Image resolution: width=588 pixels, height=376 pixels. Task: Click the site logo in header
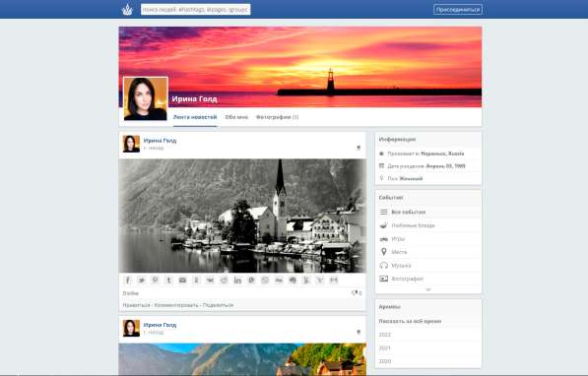pyautogui.click(x=127, y=10)
